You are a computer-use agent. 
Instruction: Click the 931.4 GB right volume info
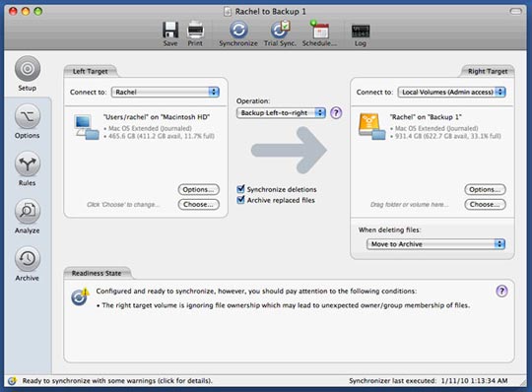pyautogui.click(x=445, y=136)
